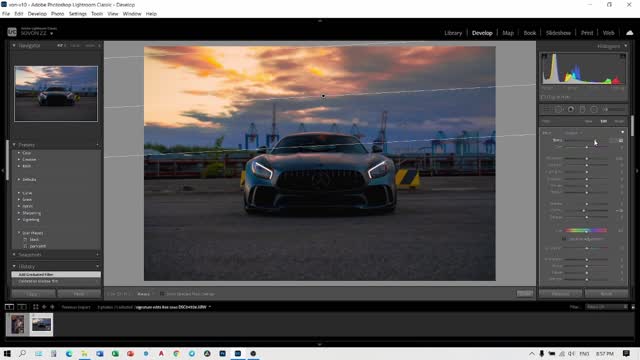Expand the Snapshots panel

14,255
